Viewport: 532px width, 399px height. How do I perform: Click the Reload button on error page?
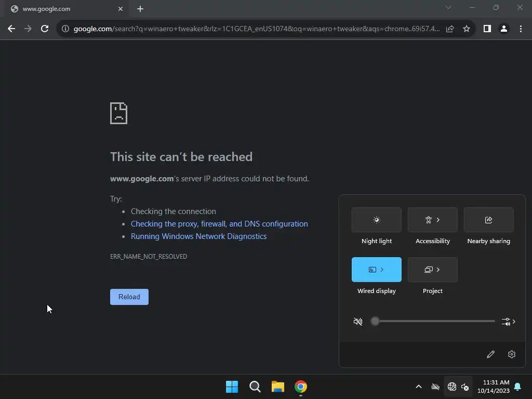tap(129, 297)
